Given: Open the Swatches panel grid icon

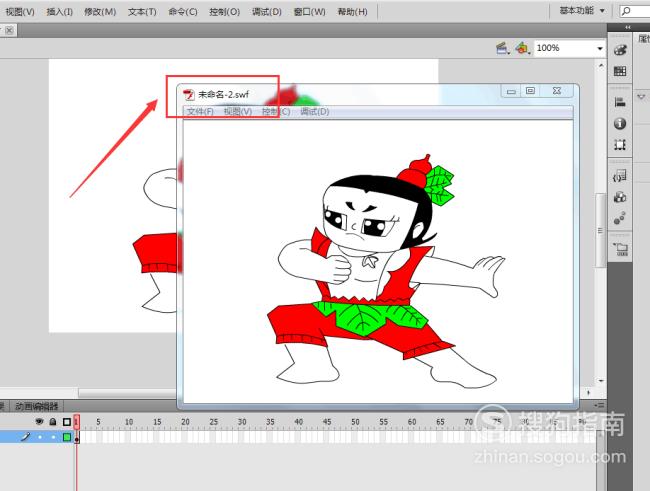Looking at the screenshot, I should click(x=620, y=71).
